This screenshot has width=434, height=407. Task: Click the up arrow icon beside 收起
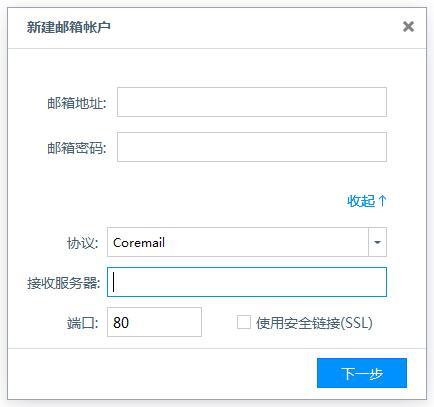coord(383,201)
